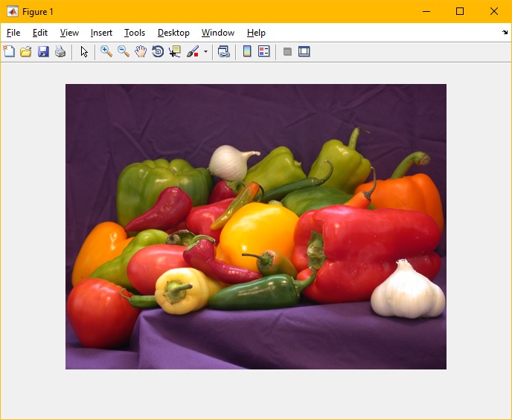
Task: Click the Insert Colorbar button
Action: 247,51
